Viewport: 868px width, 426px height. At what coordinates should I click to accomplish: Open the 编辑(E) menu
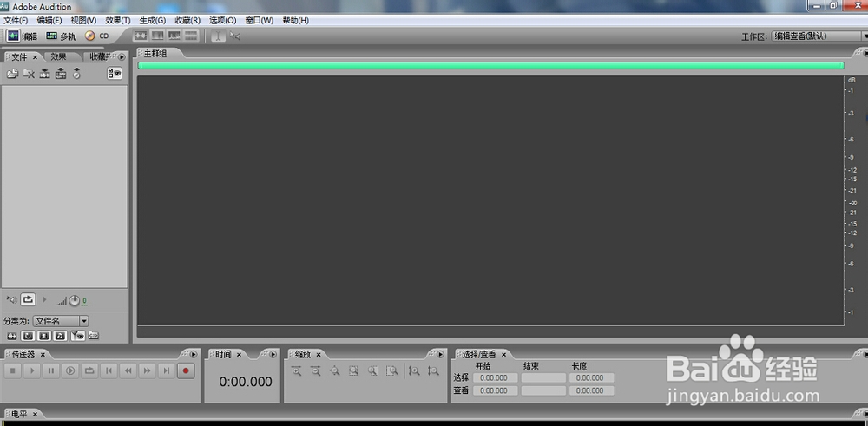pos(49,21)
